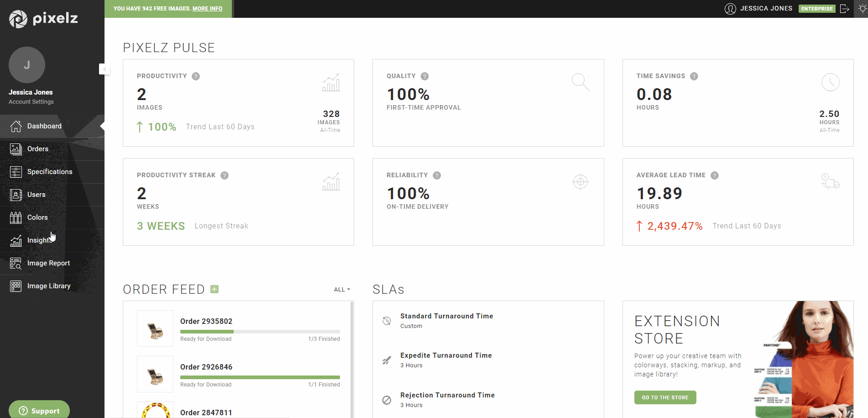This screenshot has width=868, height=418.
Task: Click the Time Savings clock icon
Action: point(831,82)
